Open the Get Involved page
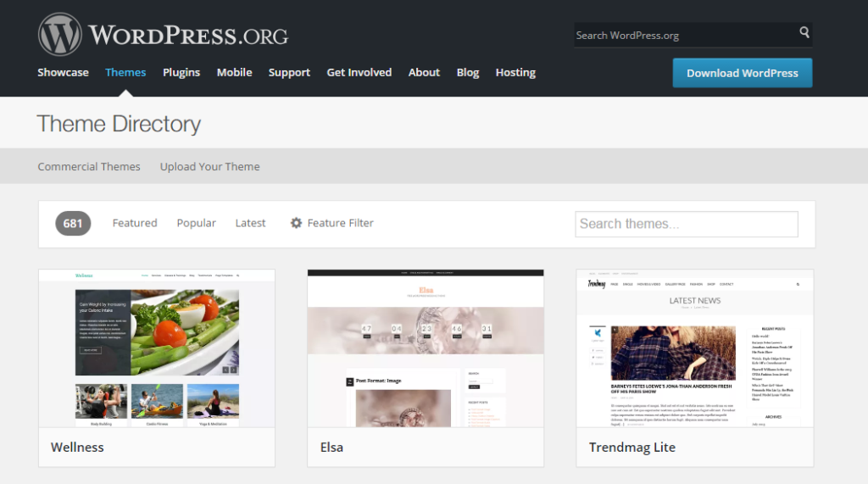The height and width of the screenshot is (484, 868). 359,73
